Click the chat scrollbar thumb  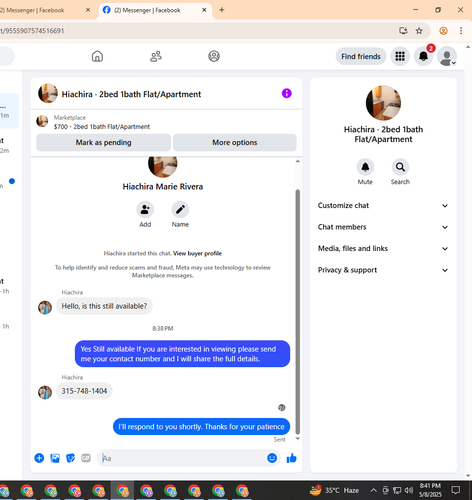[x=298, y=312]
